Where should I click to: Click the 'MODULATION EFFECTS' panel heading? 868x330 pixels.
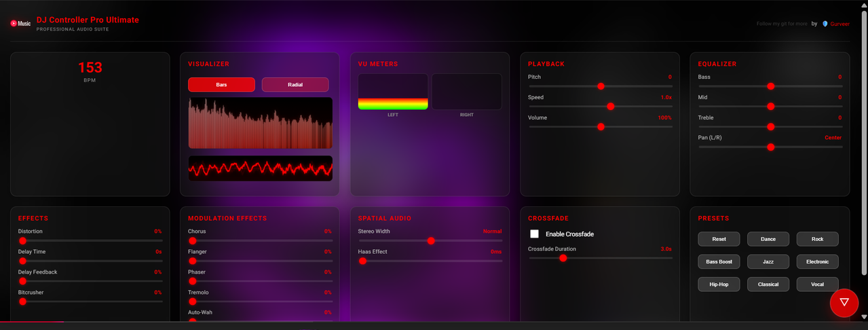pyautogui.click(x=227, y=219)
